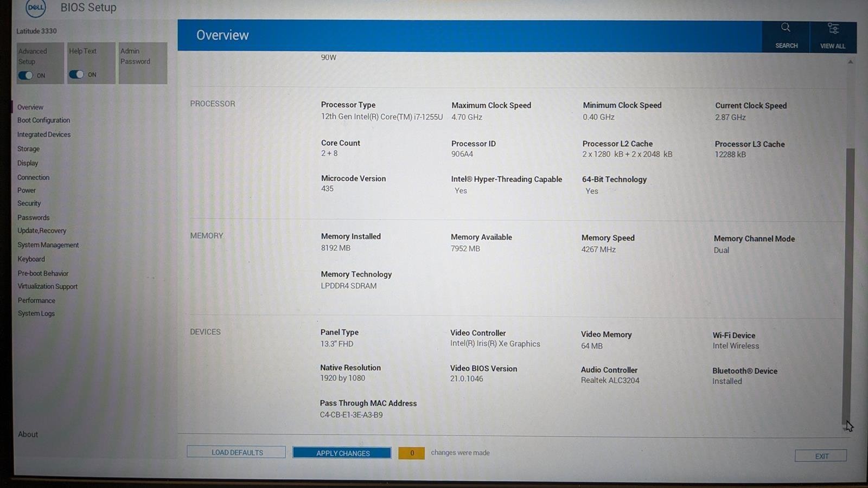868x488 pixels.
Task: Click the 2.87 GHz current clock value
Action: click(730, 117)
